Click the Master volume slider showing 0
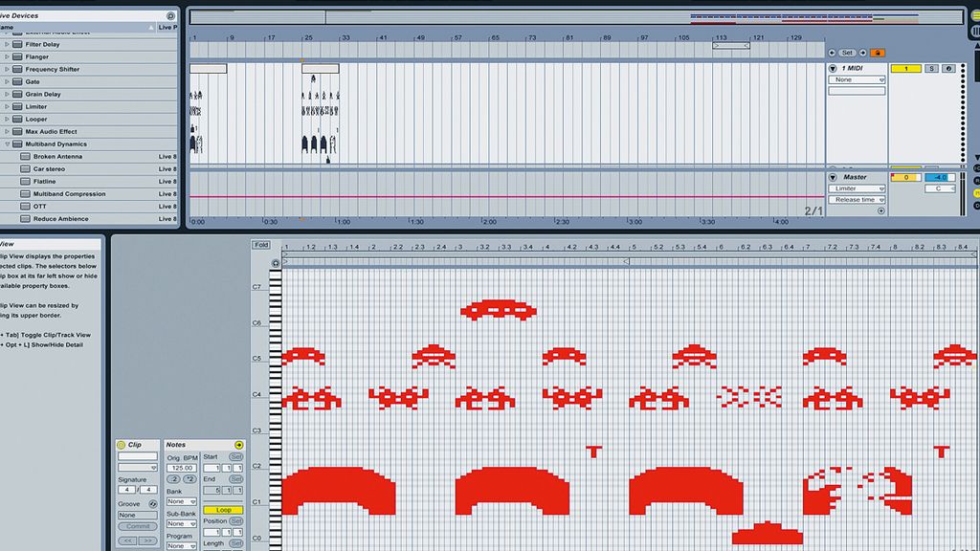Viewport: 980px width, 551px height. [x=905, y=177]
